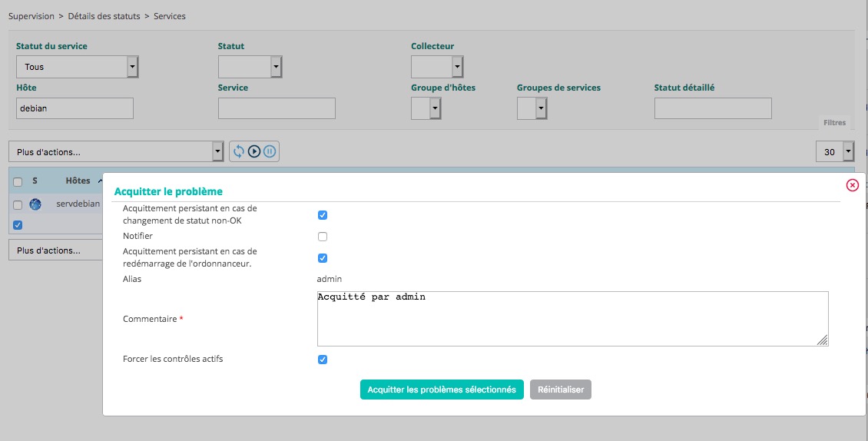
Task: Click into the Commentaire text area
Action: 572,319
